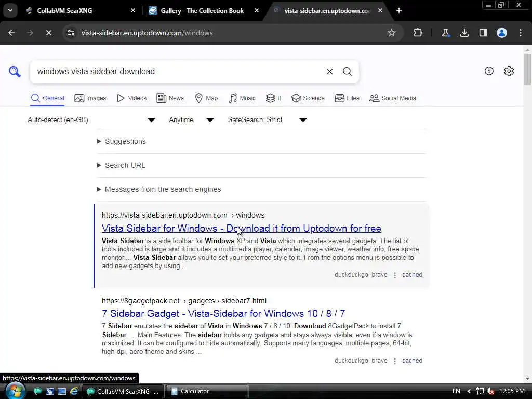
Task: Click the muted volume tray icon
Action: point(490,391)
